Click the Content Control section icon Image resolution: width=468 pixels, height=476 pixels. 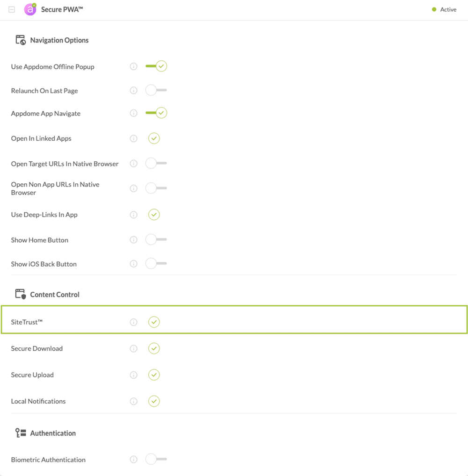[x=21, y=294]
